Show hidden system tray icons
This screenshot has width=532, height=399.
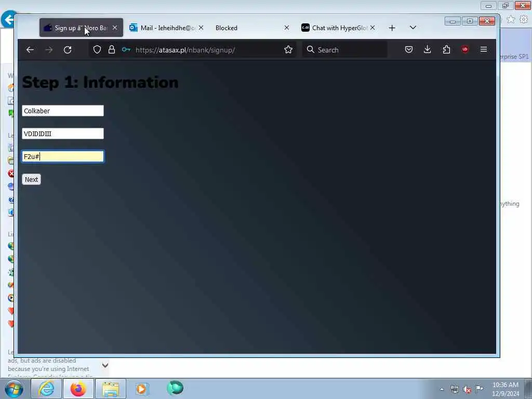pyautogui.click(x=442, y=389)
